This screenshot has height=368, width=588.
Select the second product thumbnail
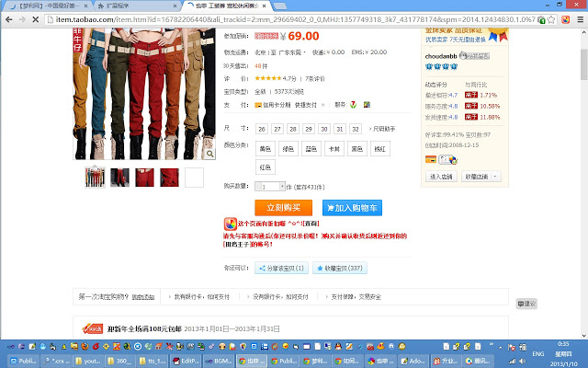pos(119,178)
